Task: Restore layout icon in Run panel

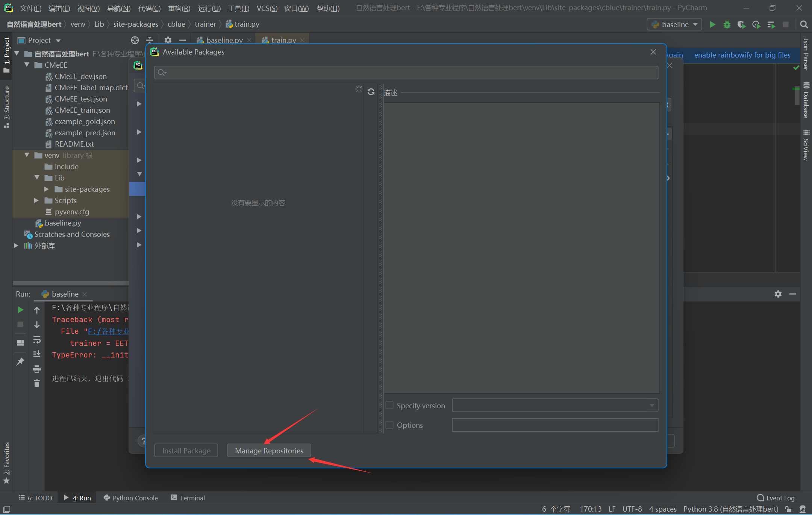Action: 20,343
